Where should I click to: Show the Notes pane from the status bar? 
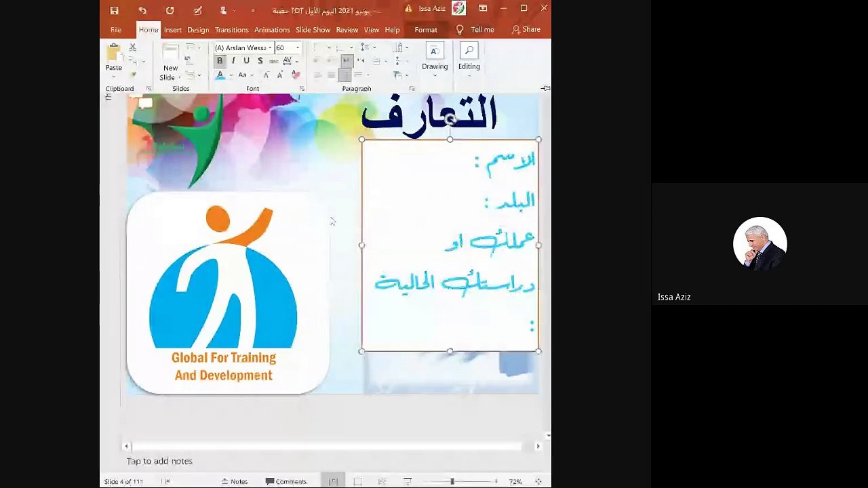(x=235, y=481)
